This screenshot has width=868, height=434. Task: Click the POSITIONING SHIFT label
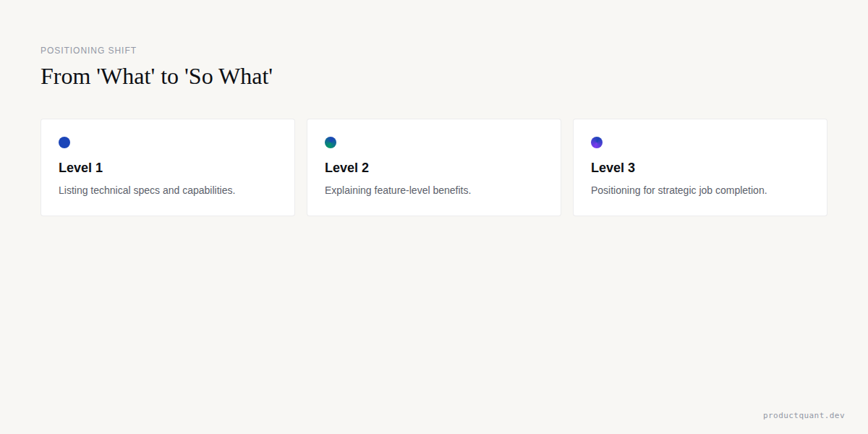[x=88, y=51]
